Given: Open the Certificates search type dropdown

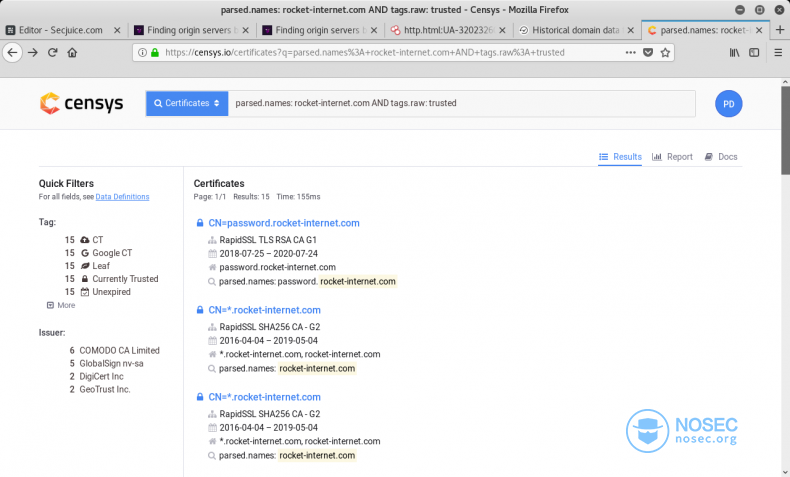Looking at the screenshot, I should (187, 103).
